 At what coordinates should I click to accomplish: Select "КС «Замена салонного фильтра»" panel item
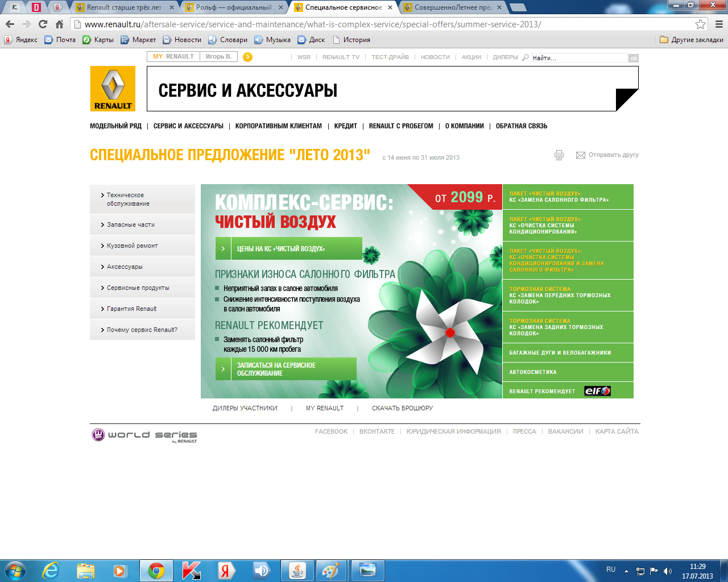[568, 197]
